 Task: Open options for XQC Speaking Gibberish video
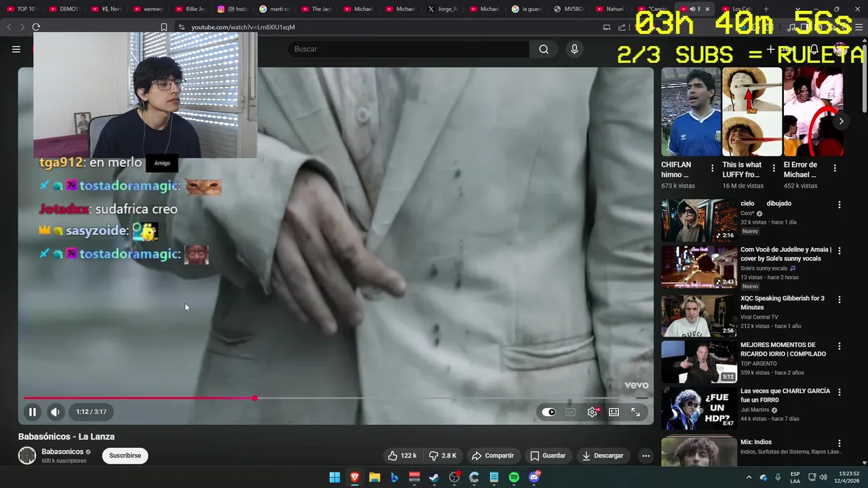pos(840,300)
